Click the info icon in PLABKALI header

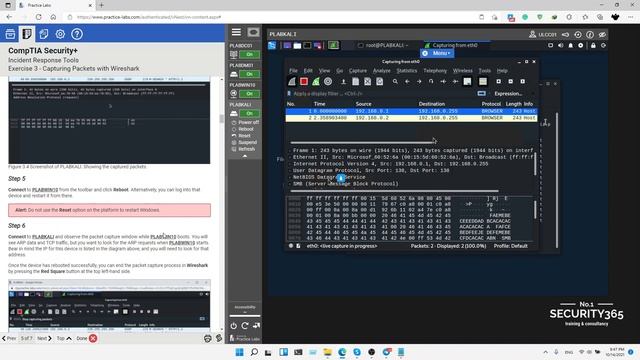(590, 35)
